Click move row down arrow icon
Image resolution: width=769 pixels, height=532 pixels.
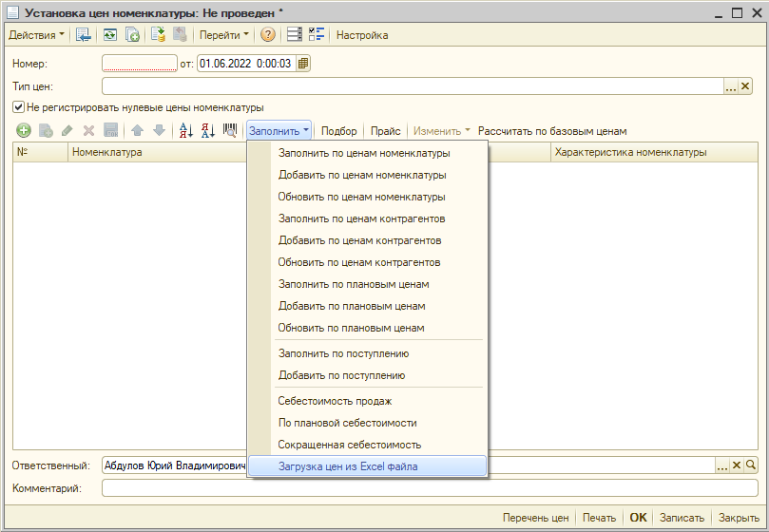pos(159,130)
